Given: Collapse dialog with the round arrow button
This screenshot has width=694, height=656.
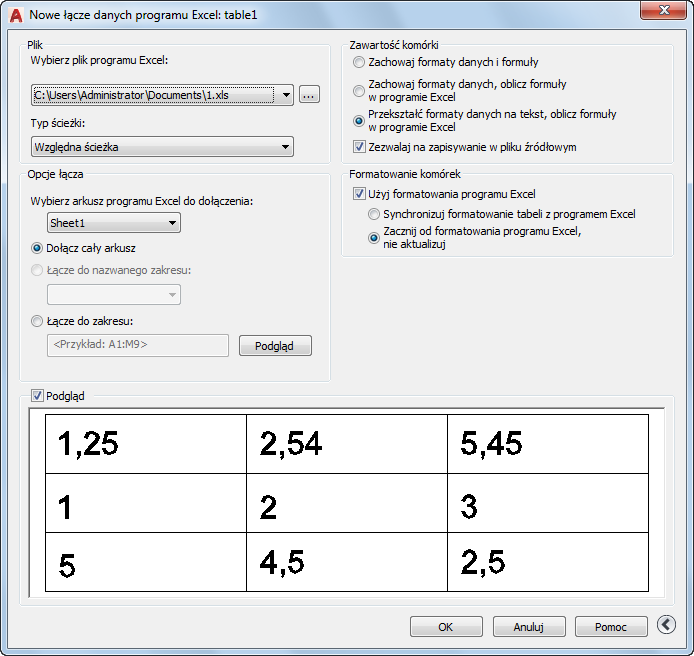Looking at the screenshot, I should tap(666, 625).
